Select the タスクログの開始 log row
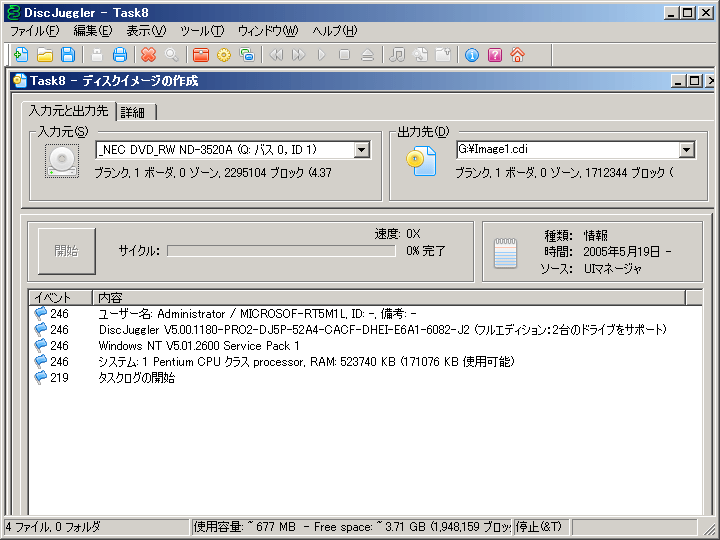The image size is (720, 540). [365, 378]
